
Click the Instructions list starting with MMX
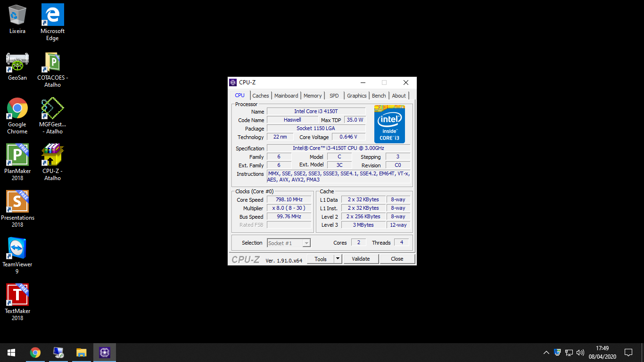[339, 177]
